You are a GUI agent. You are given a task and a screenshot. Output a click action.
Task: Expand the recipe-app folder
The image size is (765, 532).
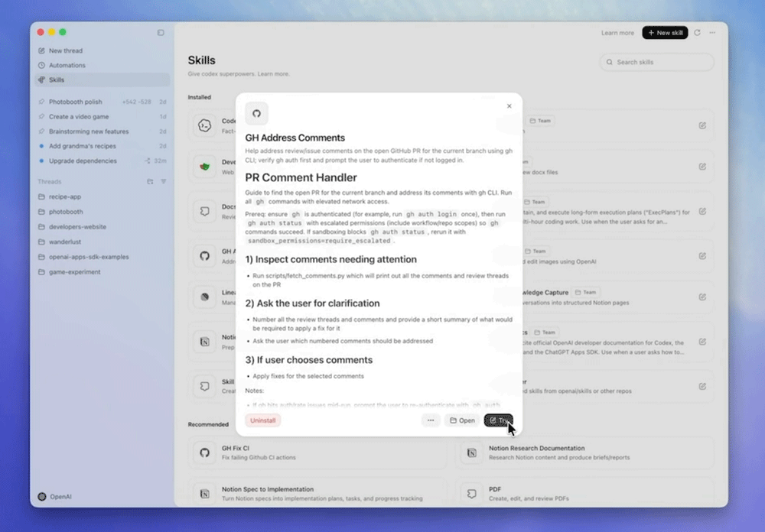(x=65, y=196)
